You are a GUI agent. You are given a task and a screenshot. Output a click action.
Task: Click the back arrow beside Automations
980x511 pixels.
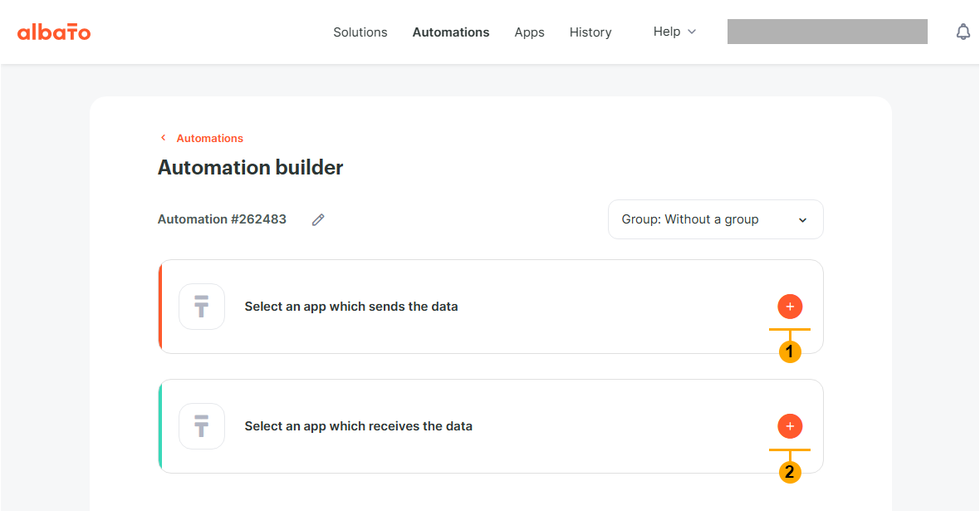pyautogui.click(x=163, y=138)
